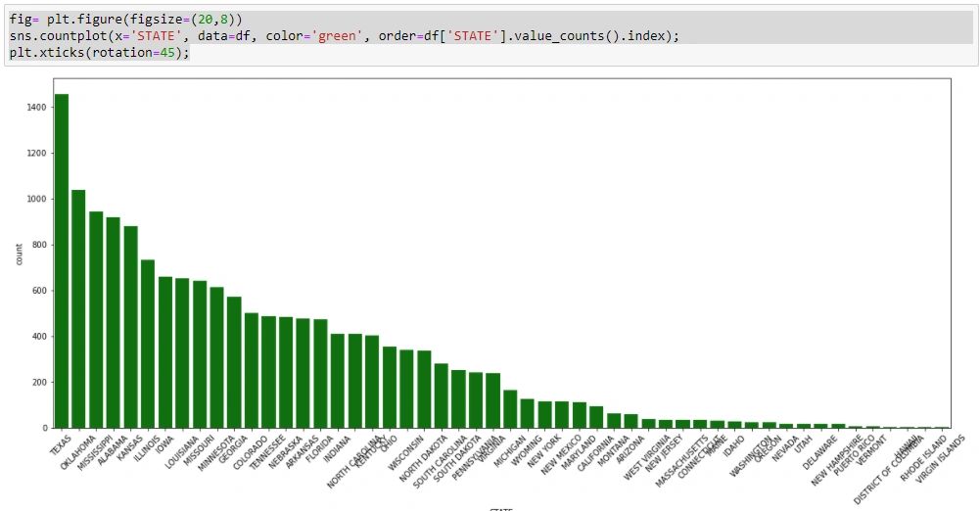
Task: Click the MASSACHUSETTS x-axis label
Action: 681,462
